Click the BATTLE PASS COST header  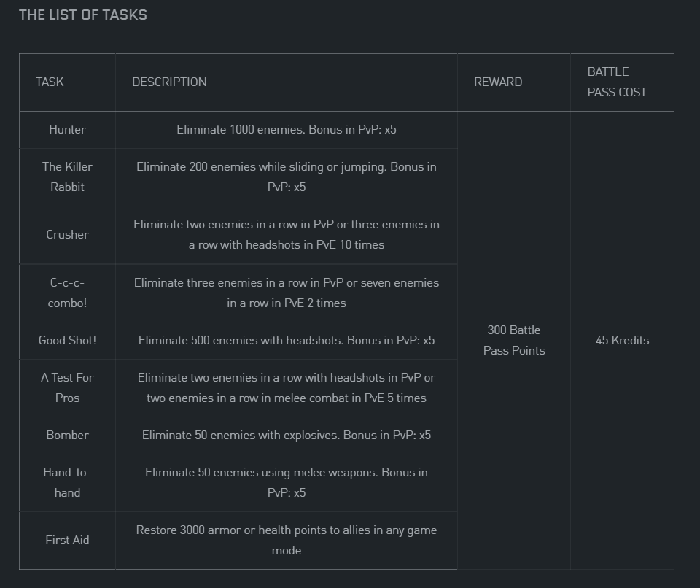617,82
